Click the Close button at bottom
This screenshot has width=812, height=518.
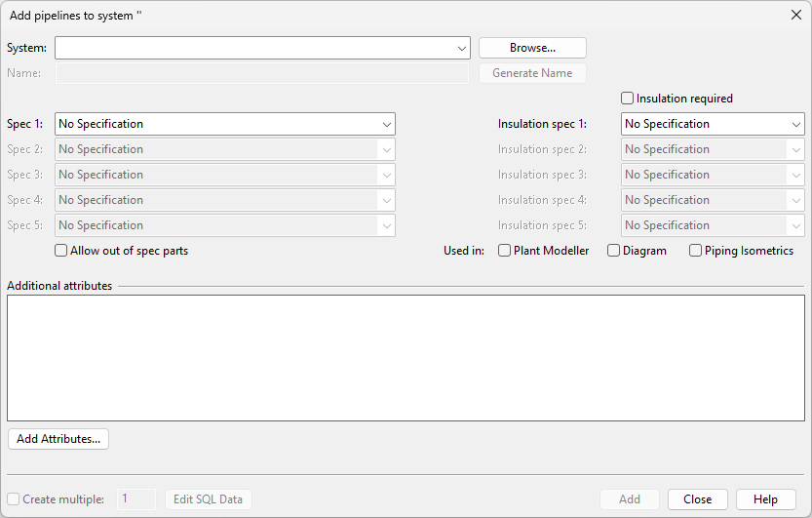coord(697,499)
